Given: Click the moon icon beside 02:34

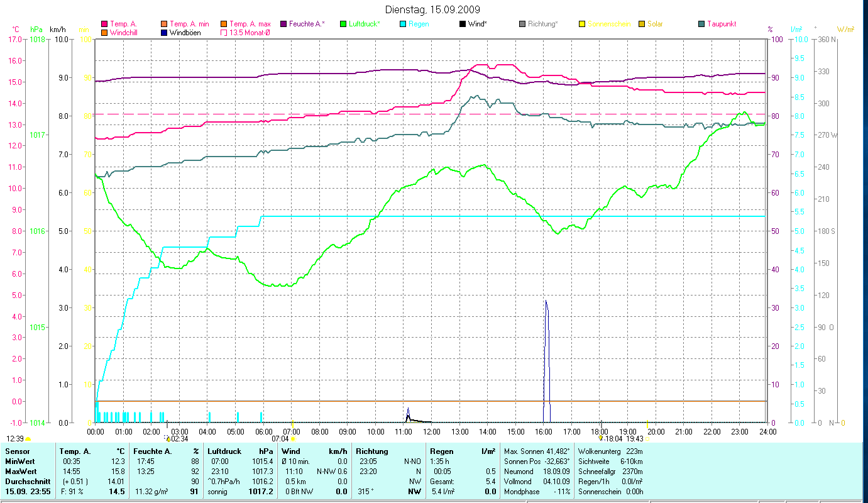Looking at the screenshot, I should tap(167, 438).
